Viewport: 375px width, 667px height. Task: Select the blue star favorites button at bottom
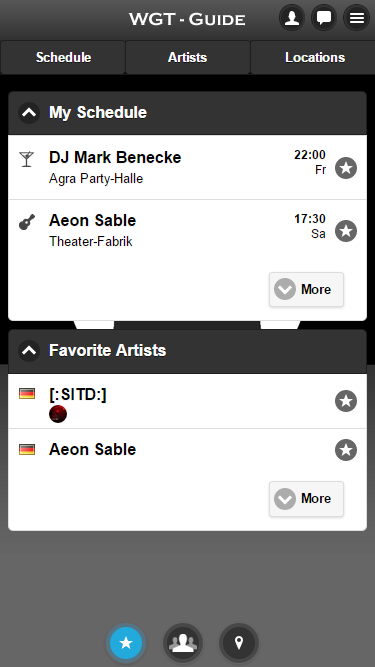click(x=126, y=643)
